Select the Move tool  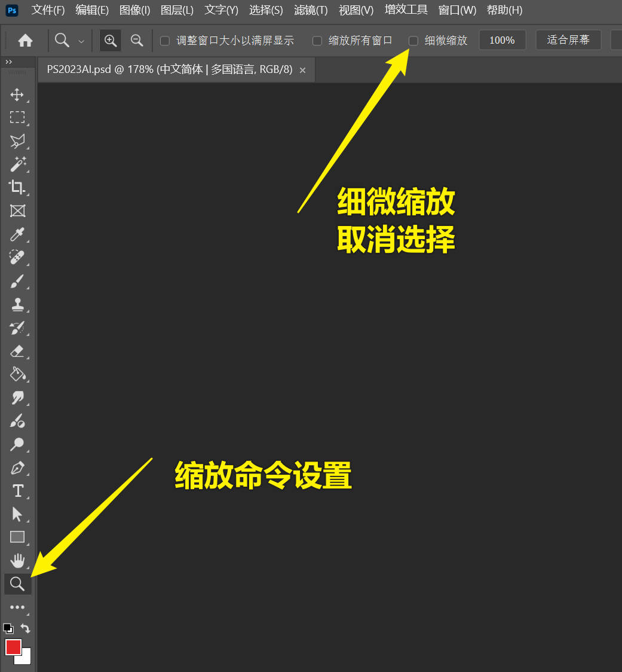pyautogui.click(x=17, y=94)
